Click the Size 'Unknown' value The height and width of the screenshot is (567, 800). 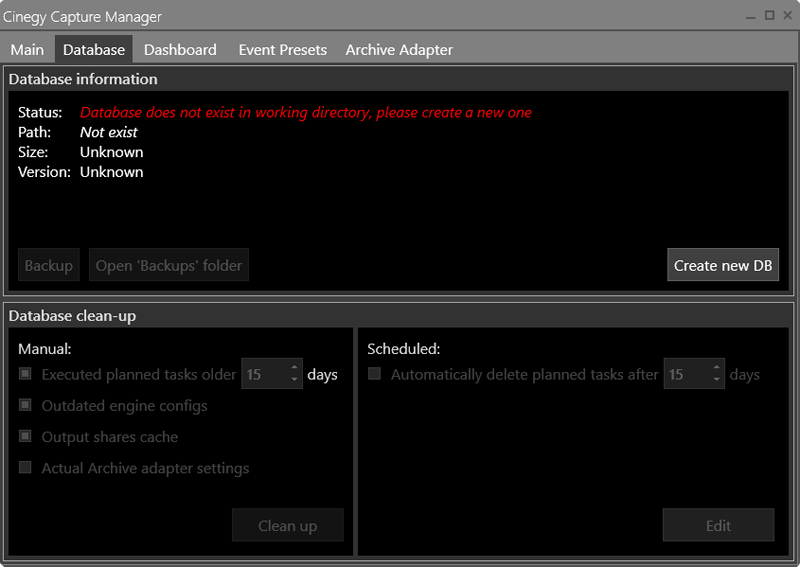112,152
